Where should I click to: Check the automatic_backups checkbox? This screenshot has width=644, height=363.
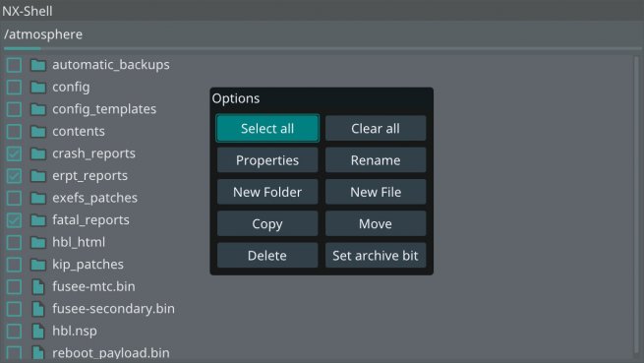14,65
